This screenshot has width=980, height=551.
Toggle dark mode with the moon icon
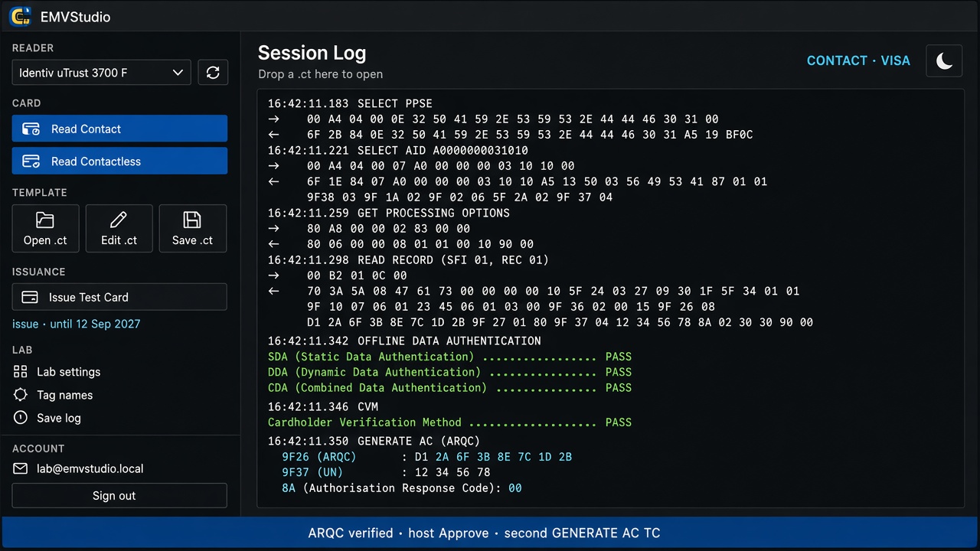pos(944,60)
